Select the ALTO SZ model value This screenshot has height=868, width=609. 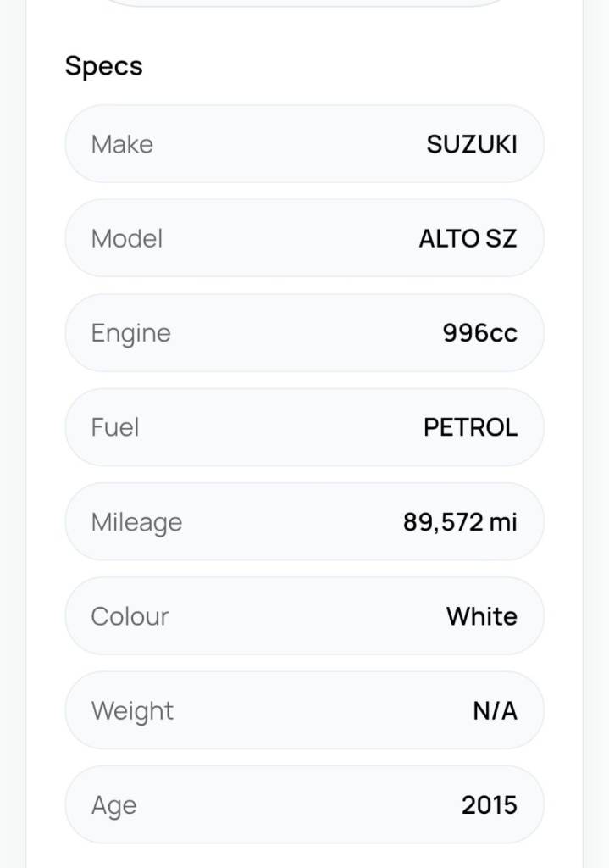(x=468, y=238)
